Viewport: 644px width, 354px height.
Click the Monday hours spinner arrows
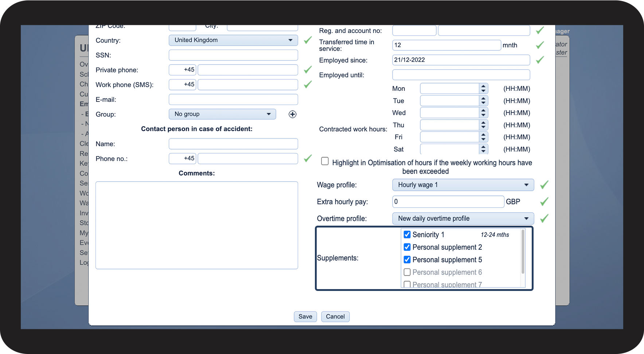pos(483,89)
